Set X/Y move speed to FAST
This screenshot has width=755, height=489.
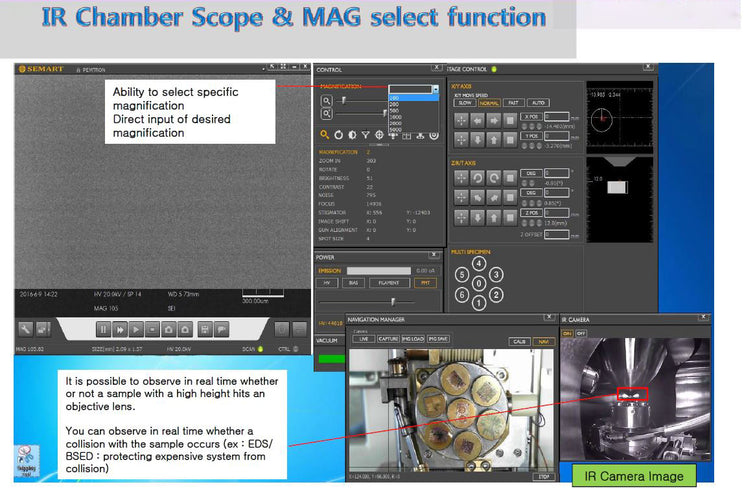(513, 103)
